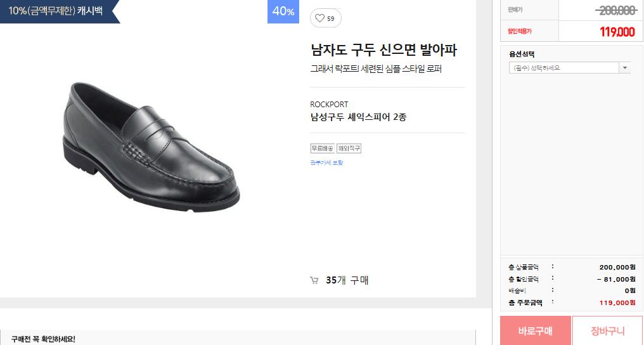Click the 구매전 꼭 확인하세요! section header
644x345 pixels.
coord(43,339)
